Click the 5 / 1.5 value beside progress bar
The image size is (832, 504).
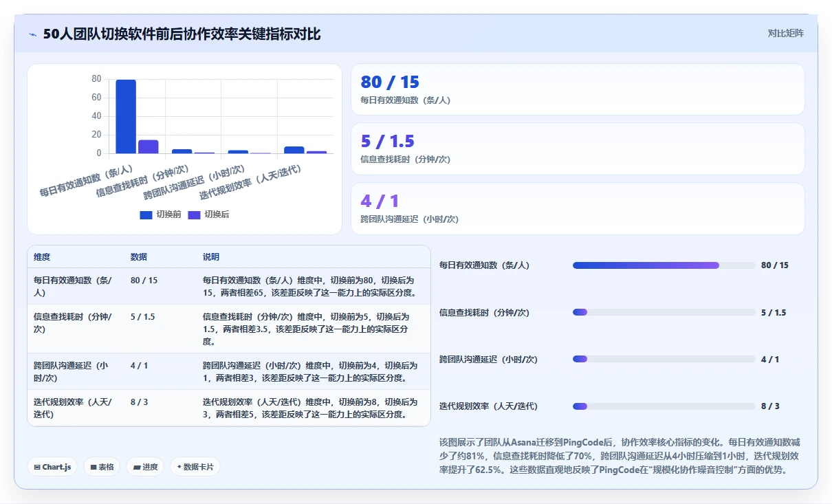(x=774, y=312)
